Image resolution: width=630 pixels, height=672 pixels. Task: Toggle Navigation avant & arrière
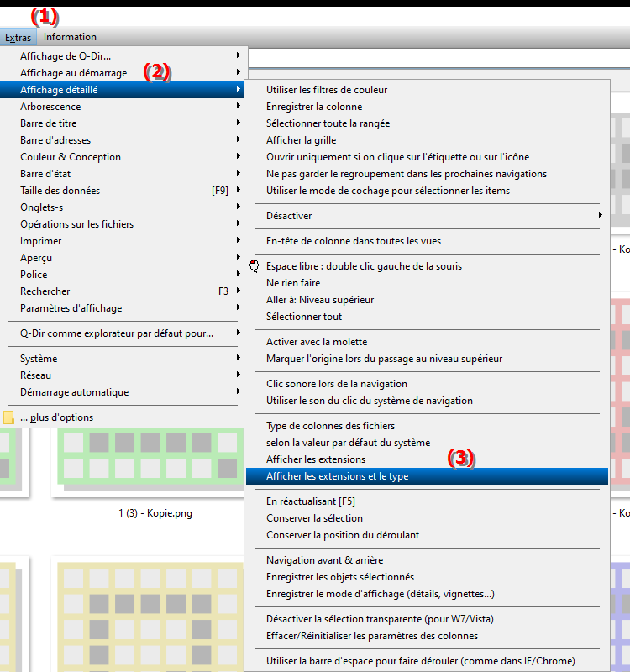pos(427,560)
